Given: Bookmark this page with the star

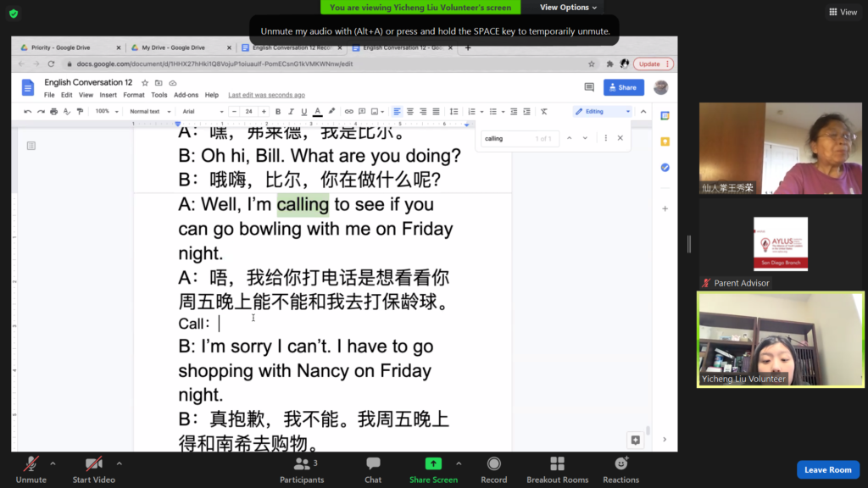Looking at the screenshot, I should (592, 64).
